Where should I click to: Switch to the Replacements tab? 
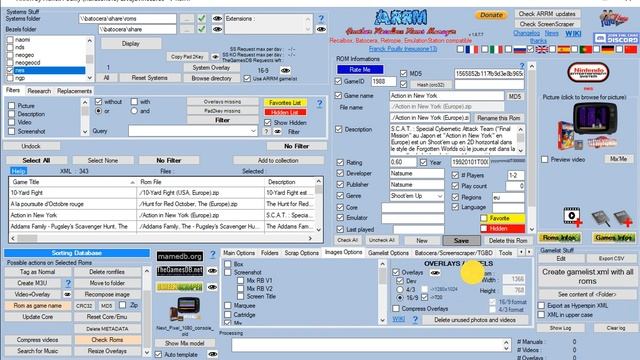[74, 91]
